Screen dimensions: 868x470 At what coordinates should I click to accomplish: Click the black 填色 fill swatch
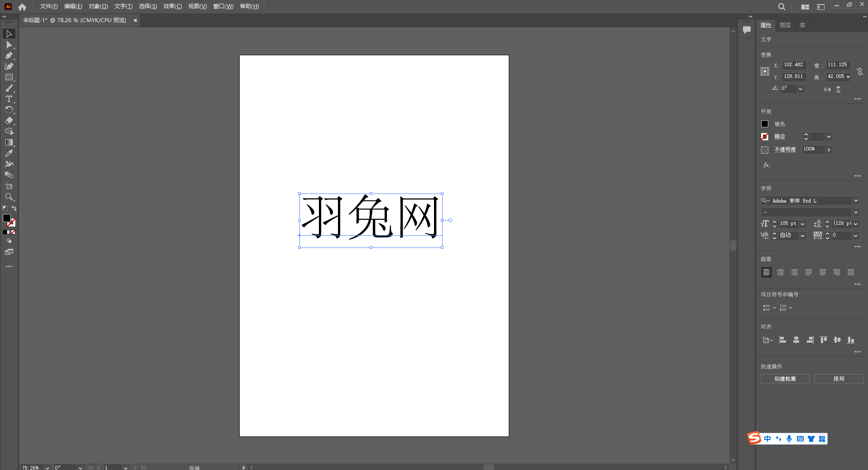(x=765, y=124)
